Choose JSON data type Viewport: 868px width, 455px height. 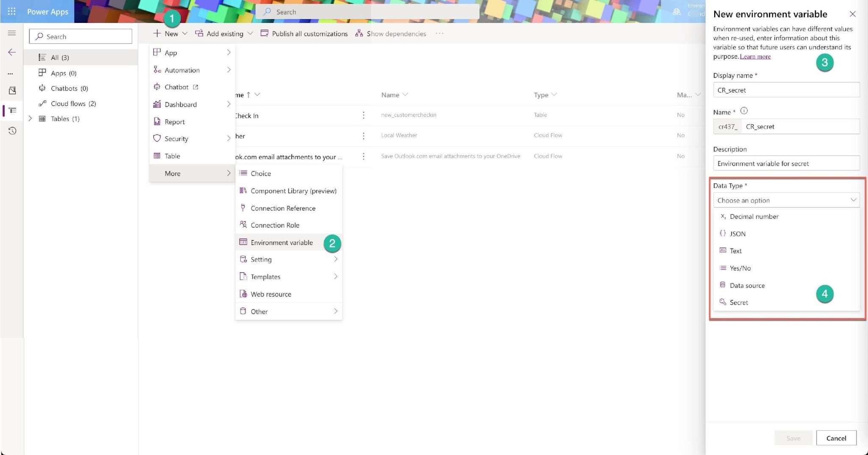(x=786, y=234)
